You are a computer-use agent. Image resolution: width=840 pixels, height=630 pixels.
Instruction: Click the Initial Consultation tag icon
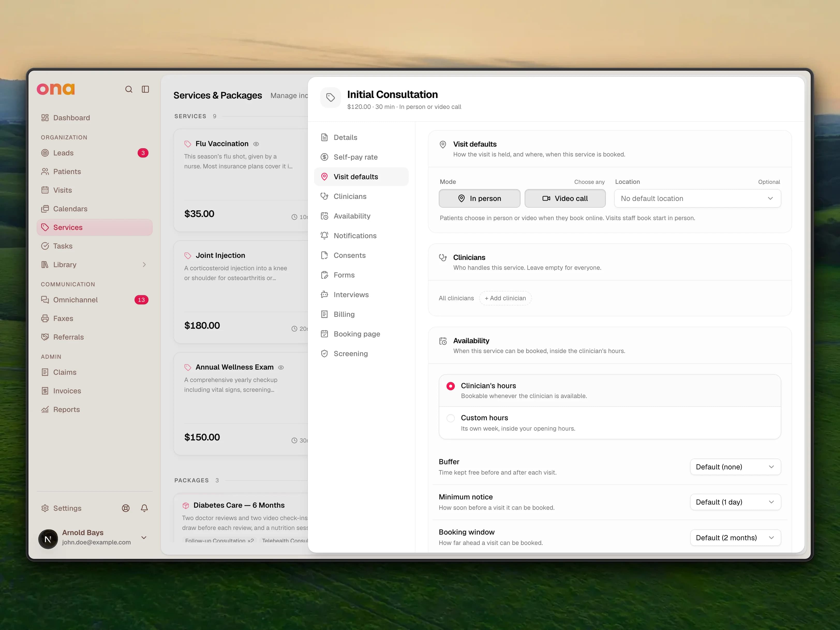click(330, 97)
